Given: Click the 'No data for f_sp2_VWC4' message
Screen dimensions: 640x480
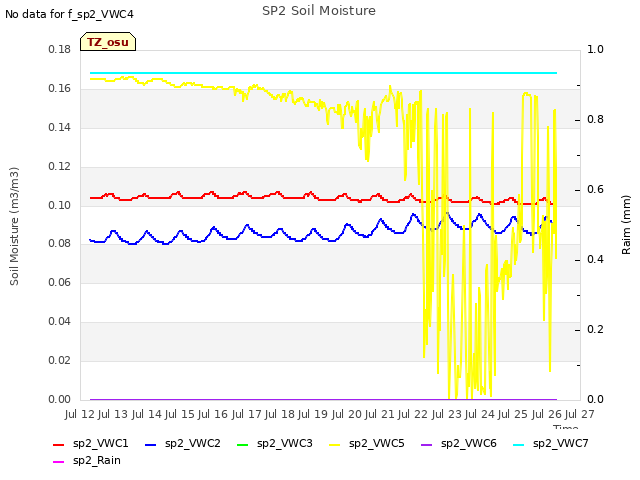Looking at the screenshot, I should 69,14.
